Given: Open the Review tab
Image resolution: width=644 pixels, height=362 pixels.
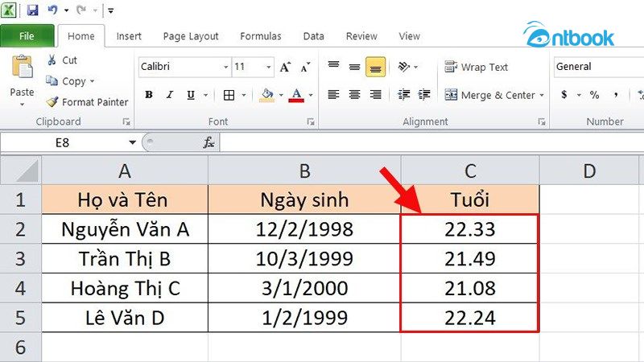Looking at the screenshot, I should pyautogui.click(x=361, y=36).
